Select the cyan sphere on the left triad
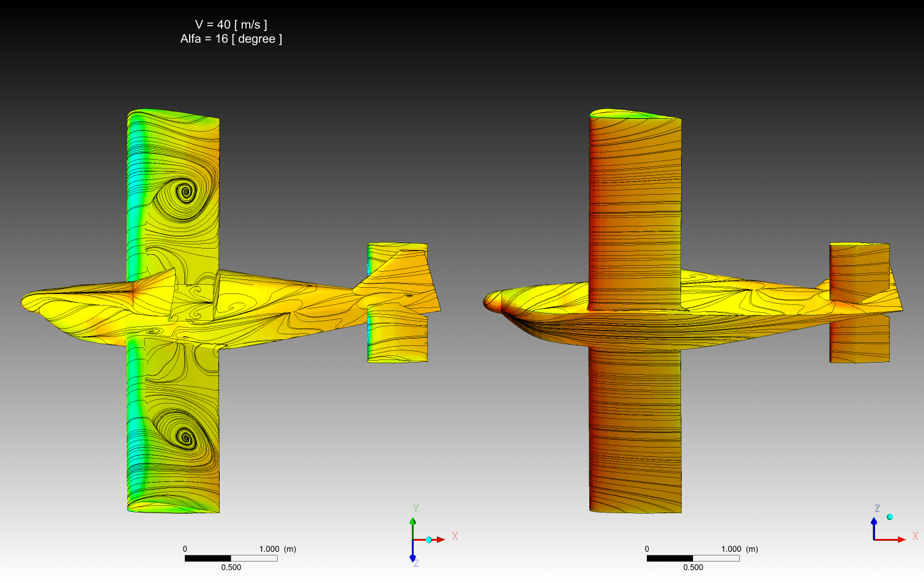The width and height of the screenshot is (924, 583). 429,540
